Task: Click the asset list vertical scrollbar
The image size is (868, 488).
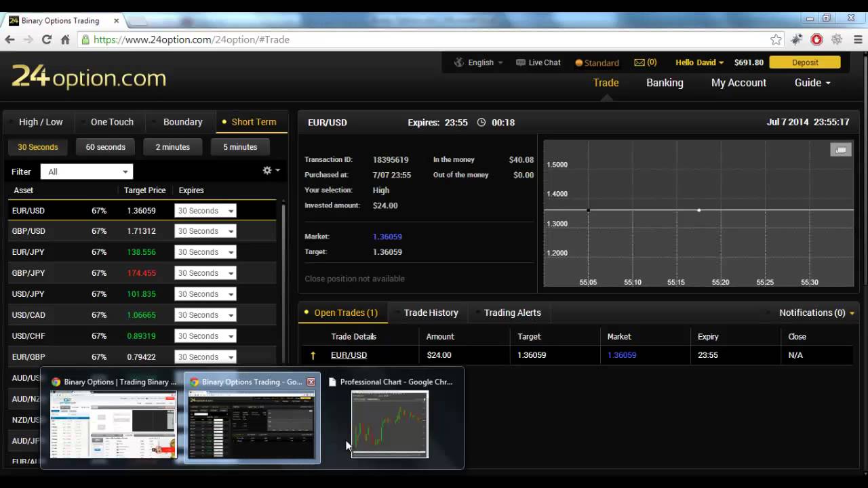Action: (283, 285)
